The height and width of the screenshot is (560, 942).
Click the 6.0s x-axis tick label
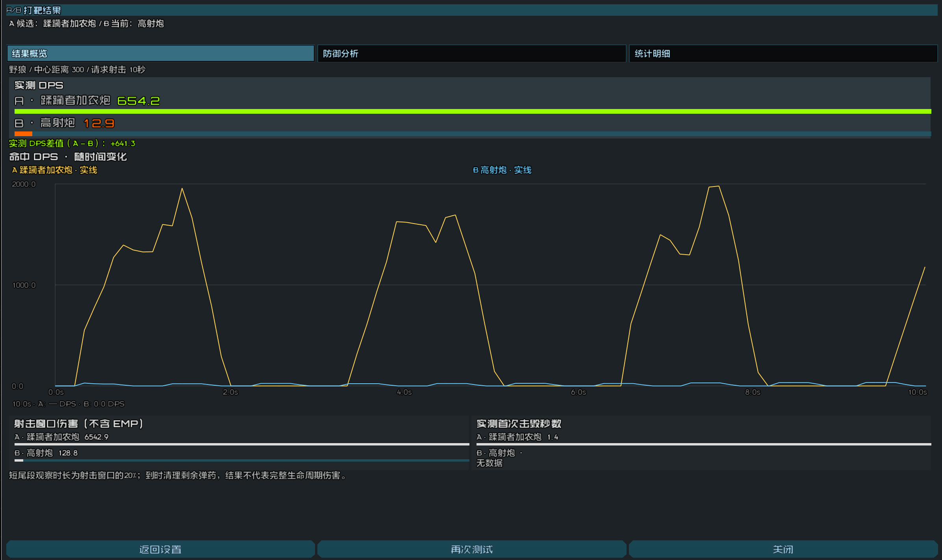pos(579,392)
